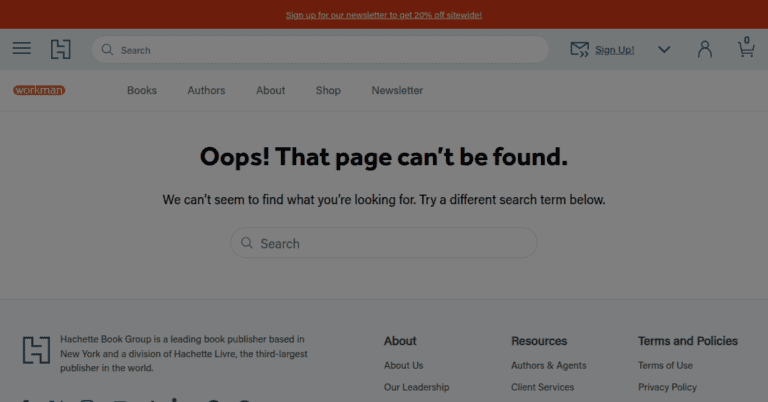Open the hamburger menu
This screenshot has width=768, height=402.
[x=22, y=48]
